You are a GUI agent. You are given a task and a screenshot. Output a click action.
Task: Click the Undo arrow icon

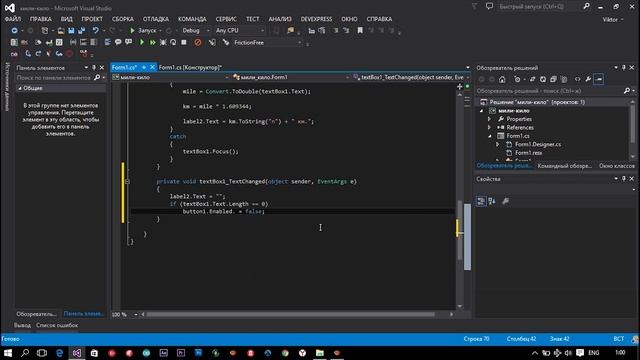coord(96,31)
